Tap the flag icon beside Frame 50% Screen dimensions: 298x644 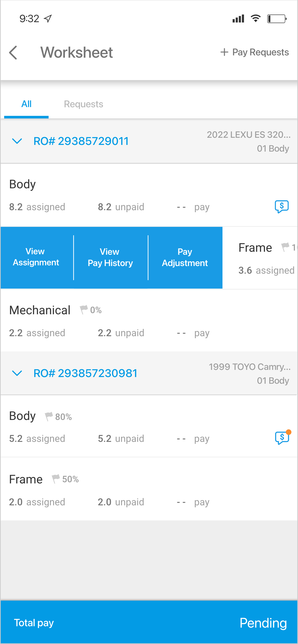[x=55, y=479]
